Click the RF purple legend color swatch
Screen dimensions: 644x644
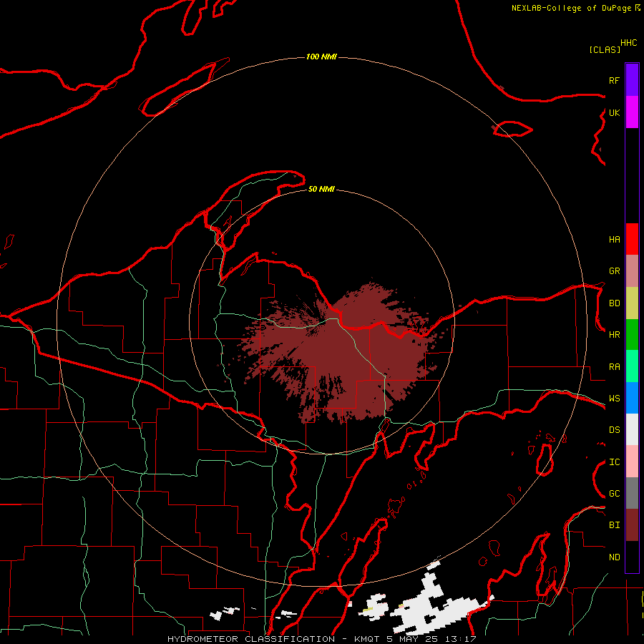click(x=632, y=80)
